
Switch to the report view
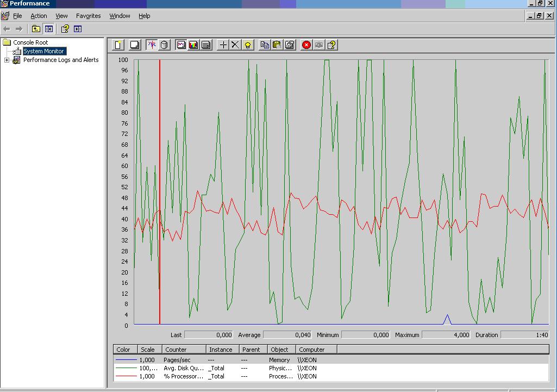(206, 45)
